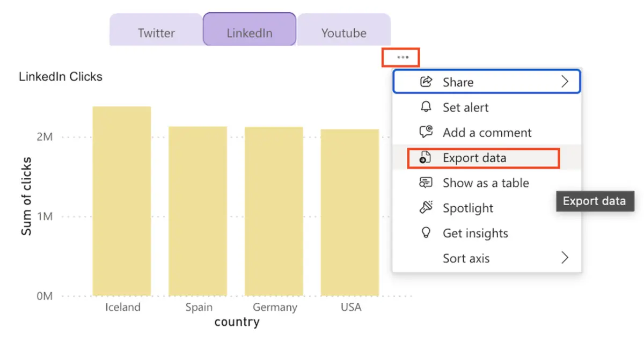The width and height of the screenshot is (644, 342).
Task: Open the Youtube tab
Action: pyautogui.click(x=344, y=30)
